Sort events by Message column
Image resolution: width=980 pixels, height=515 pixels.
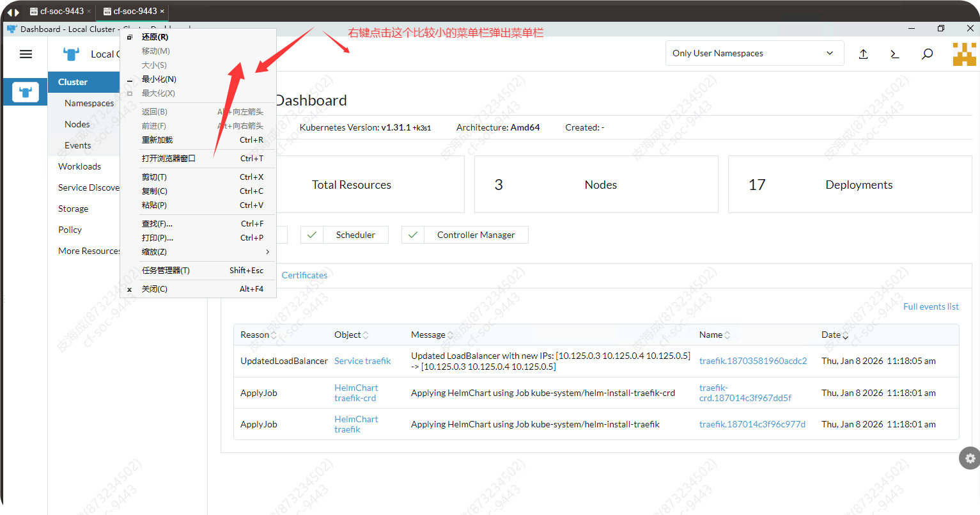432,335
